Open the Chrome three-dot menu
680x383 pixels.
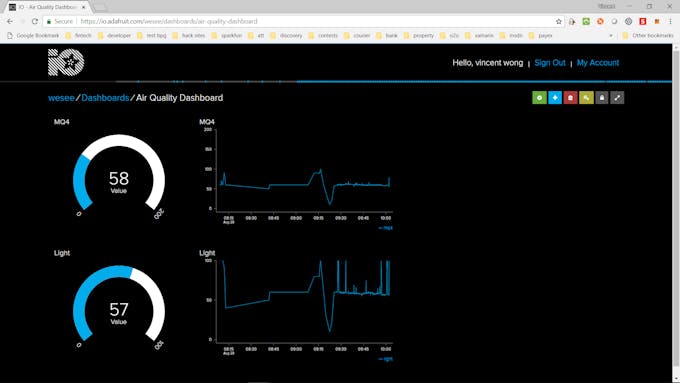670,21
